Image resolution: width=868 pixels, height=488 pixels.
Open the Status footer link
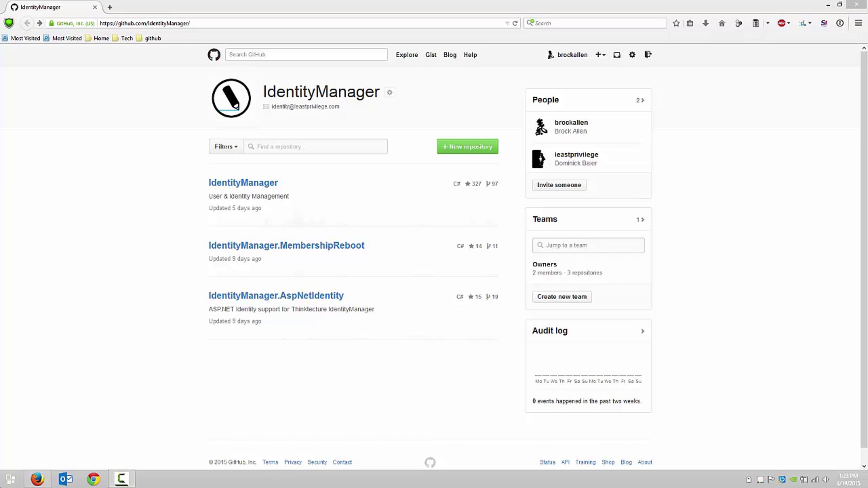[x=547, y=462]
